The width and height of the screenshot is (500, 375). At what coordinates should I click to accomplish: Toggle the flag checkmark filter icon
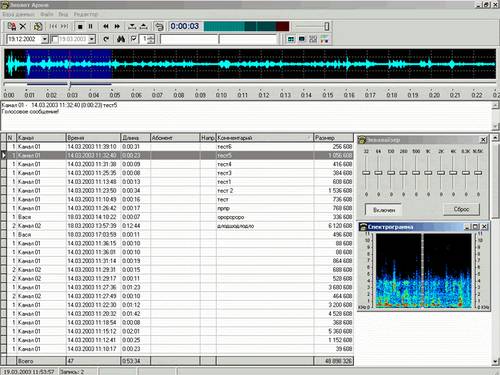(x=134, y=39)
